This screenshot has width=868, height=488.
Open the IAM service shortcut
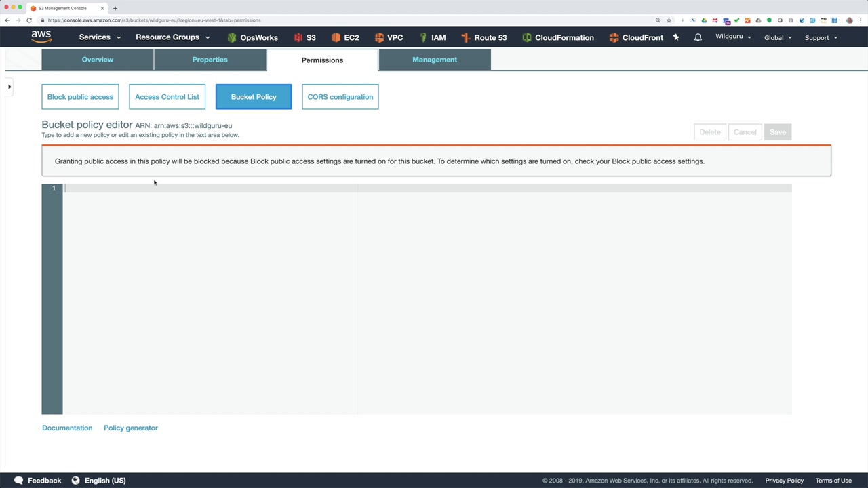click(432, 37)
